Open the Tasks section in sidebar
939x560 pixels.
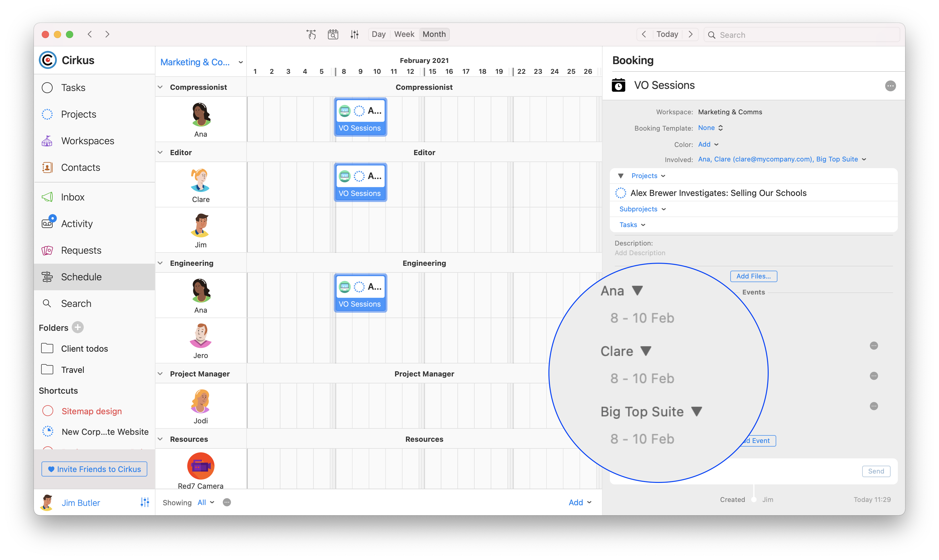pyautogui.click(x=94, y=88)
